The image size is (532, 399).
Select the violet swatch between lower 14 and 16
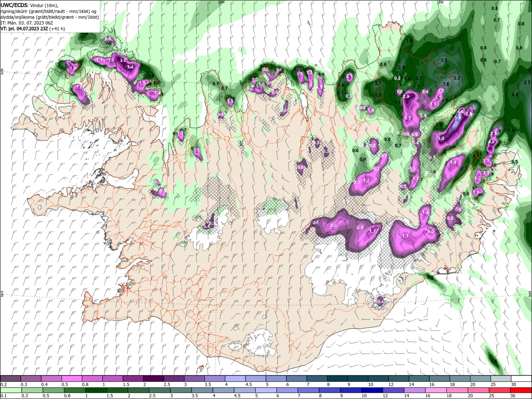(x=414, y=390)
